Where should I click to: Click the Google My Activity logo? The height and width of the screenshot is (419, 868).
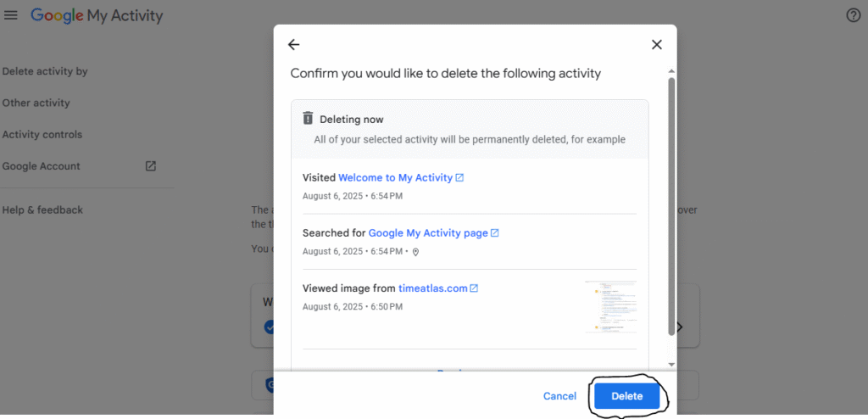[97, 16]
